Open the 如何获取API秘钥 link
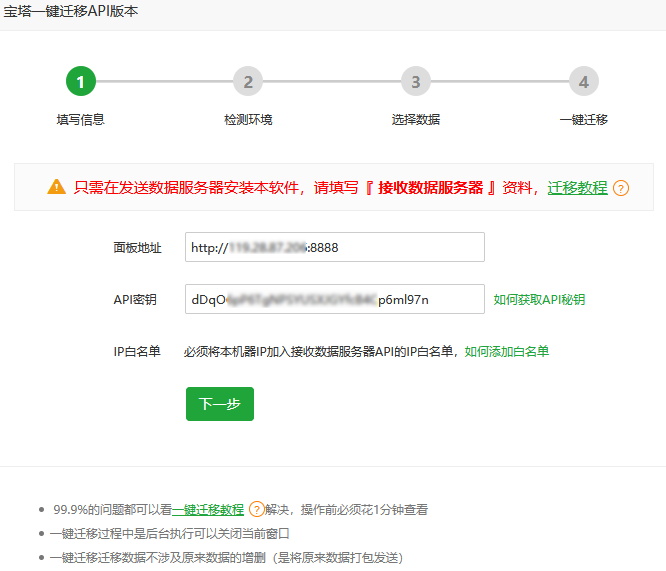The image size is (666, 571). point(539,299)
